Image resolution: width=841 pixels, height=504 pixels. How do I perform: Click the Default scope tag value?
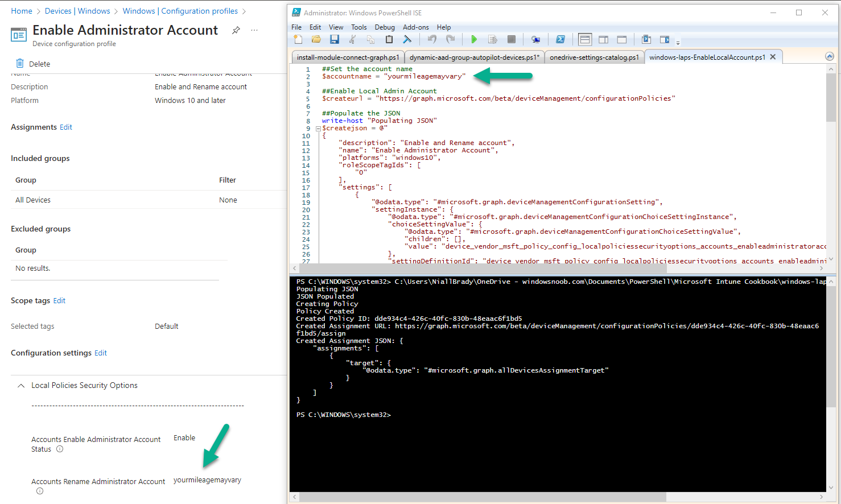[x=167, y=327]
